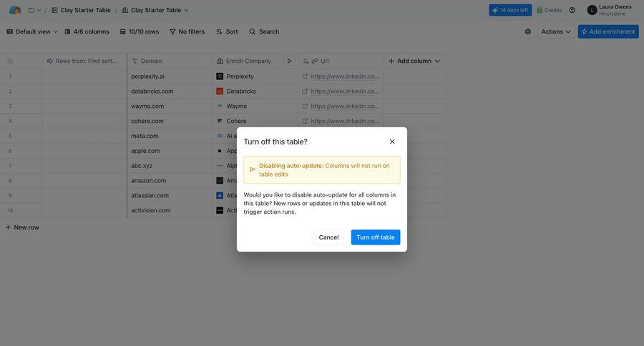
Task: Expand the Actions dropdown
Action: pos(556,31)
